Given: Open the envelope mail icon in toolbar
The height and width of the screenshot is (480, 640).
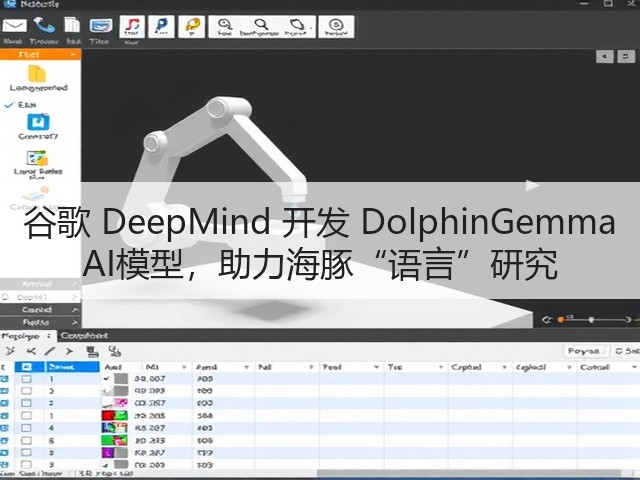Looking at the screenshot, I should coord(15,26).
